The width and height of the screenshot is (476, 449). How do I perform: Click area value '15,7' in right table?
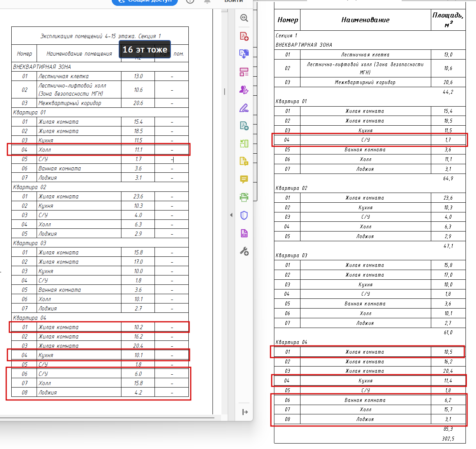(x=448, y=409)
